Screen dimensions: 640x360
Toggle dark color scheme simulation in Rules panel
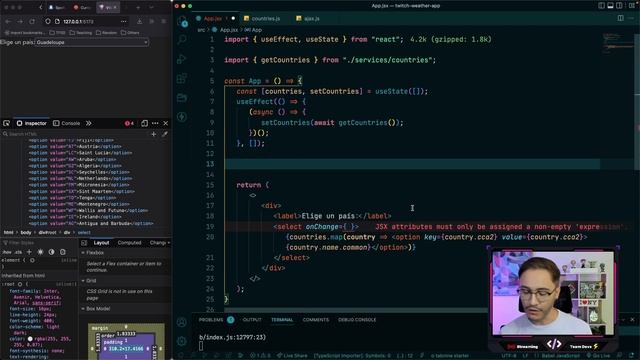point(51,252)
